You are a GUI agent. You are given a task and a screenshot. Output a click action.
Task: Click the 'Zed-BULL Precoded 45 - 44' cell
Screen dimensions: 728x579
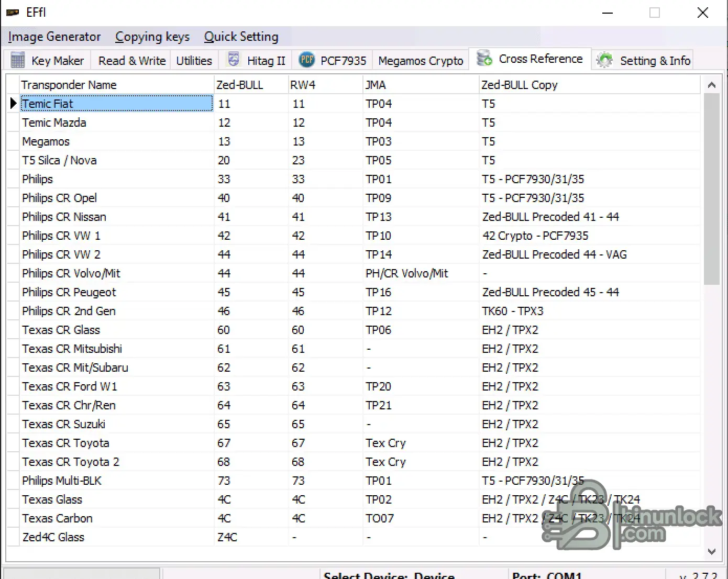point(590,292)
